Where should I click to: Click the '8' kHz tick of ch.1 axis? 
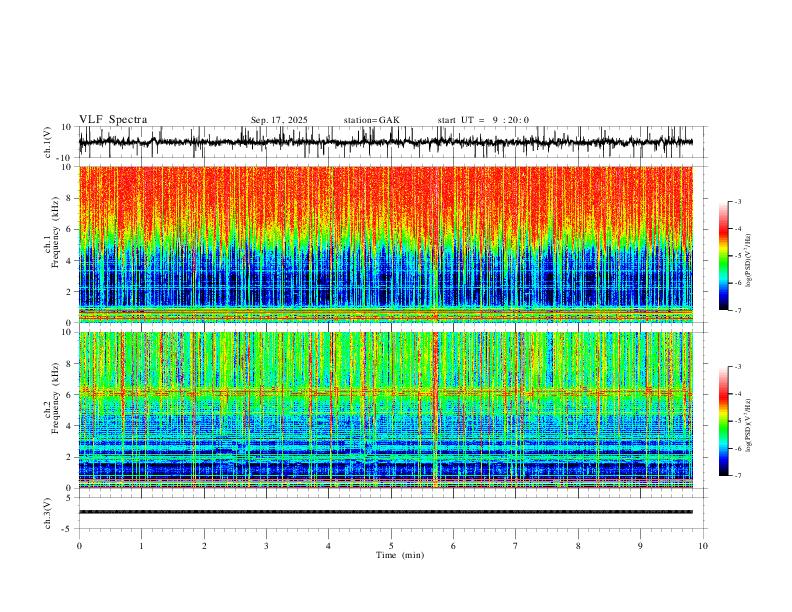pos(70,198)
